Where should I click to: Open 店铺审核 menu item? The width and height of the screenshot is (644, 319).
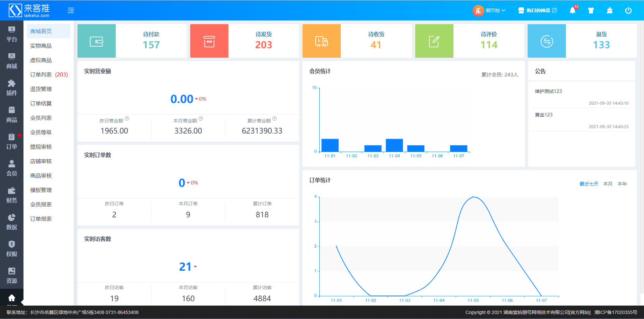[49, 161]
